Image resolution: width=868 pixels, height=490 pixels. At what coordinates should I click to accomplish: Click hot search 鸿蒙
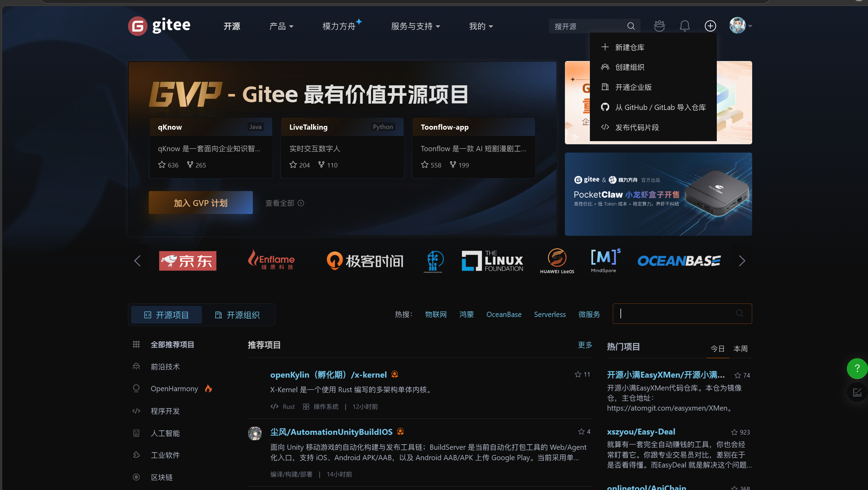point(466,315)
